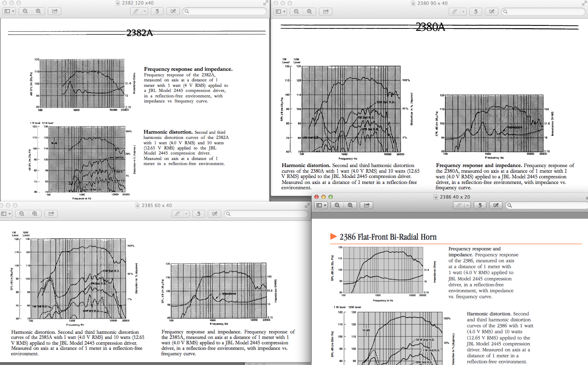The image size is (588, 365).
Task: Select highlight pen in 2386 40 x 20 window
Action: click(x=459, y=205)
